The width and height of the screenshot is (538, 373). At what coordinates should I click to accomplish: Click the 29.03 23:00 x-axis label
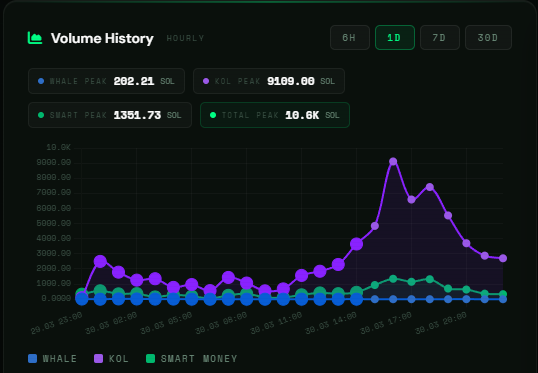(57, 323)
